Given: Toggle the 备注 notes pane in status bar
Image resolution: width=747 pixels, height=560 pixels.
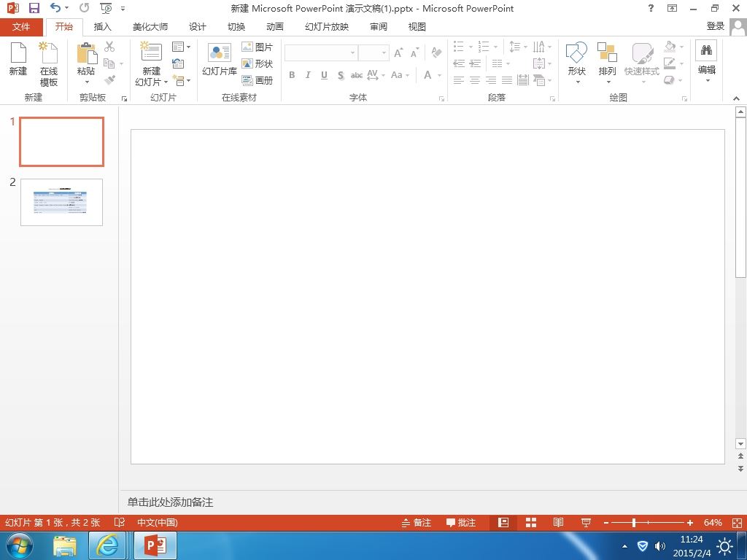Looking at the screenshot, I should coord(417,522).
